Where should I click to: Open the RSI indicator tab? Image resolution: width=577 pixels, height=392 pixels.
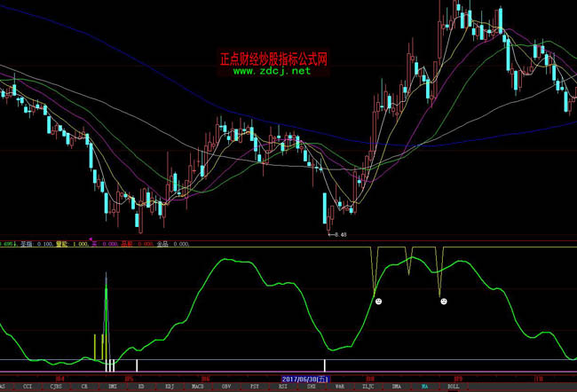(x=282, y=388)
